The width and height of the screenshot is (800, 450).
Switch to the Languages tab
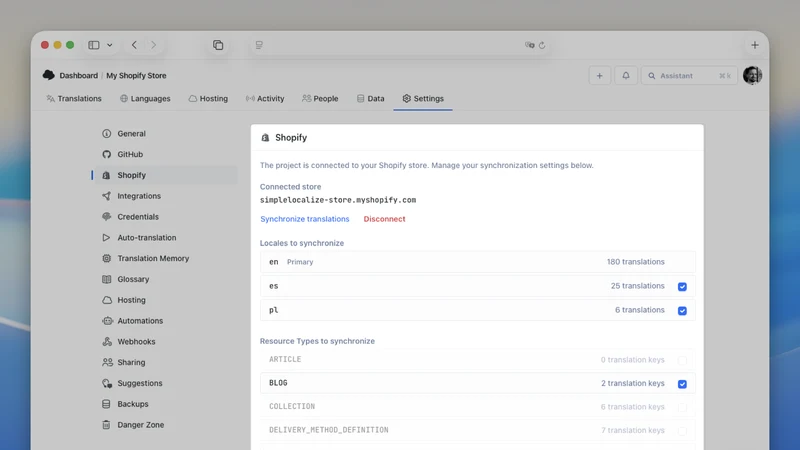(x=145, y=98)
